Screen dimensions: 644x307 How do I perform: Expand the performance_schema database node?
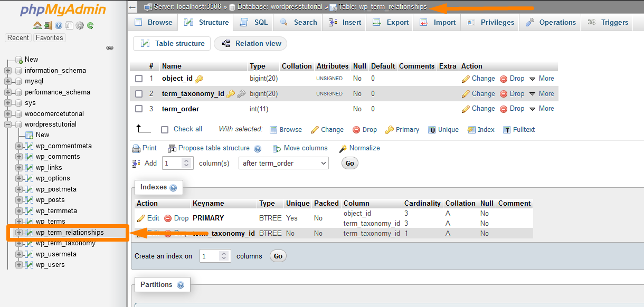[8, 92]
